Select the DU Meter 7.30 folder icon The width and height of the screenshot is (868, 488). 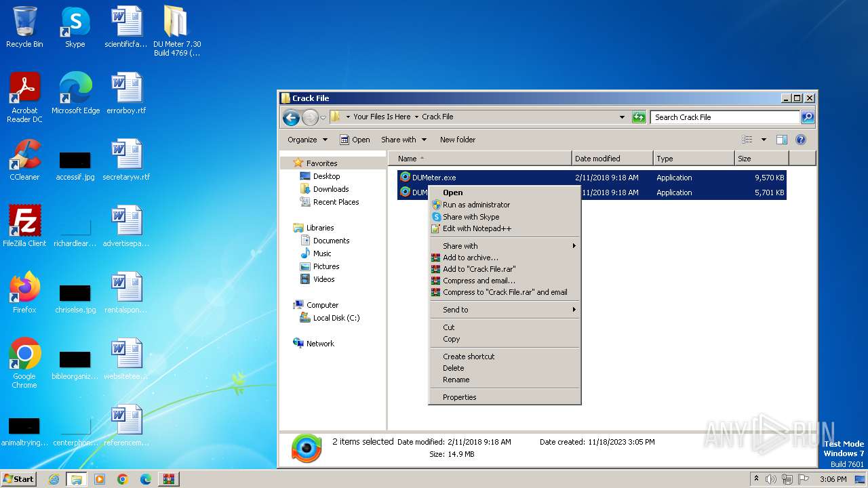coord(176,31)
